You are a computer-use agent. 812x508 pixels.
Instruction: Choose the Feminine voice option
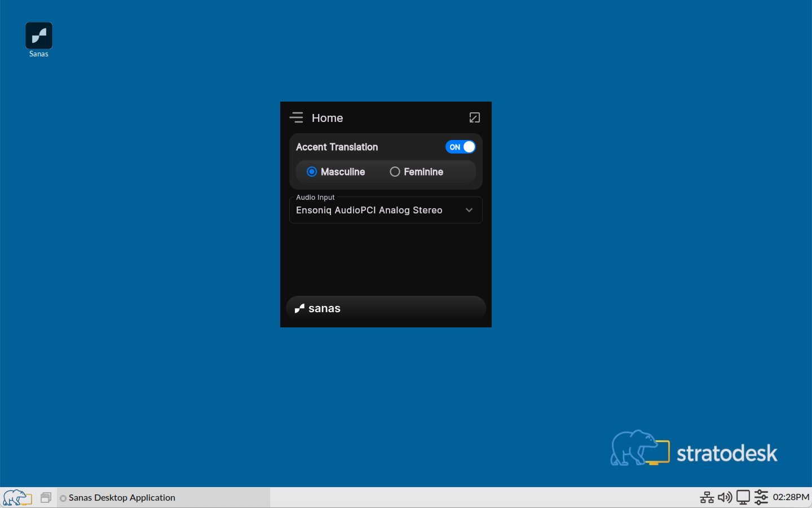click(395, 172)
